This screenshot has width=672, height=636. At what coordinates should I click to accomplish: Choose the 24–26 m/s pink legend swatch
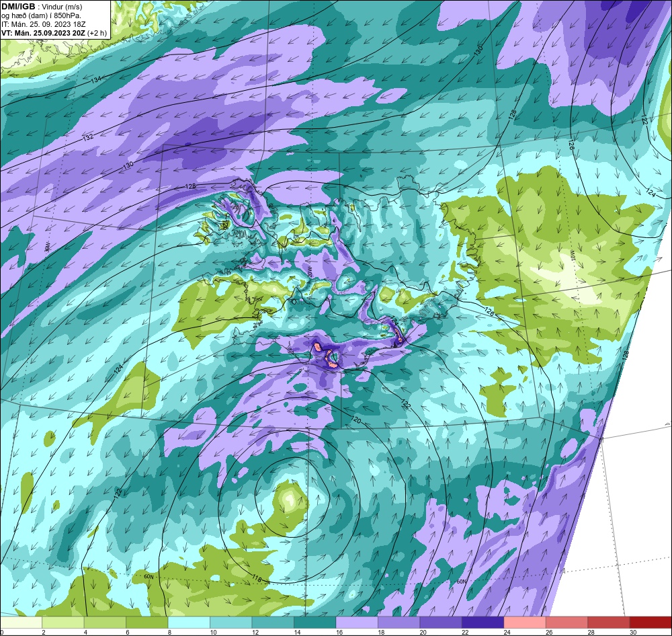pyautogui.click(x=525, y=623)
